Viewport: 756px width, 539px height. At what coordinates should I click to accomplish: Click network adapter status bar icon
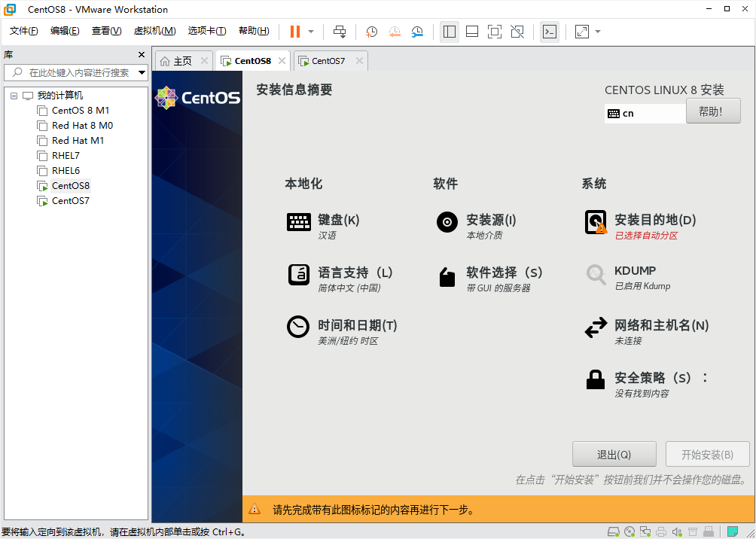[645, 531]
